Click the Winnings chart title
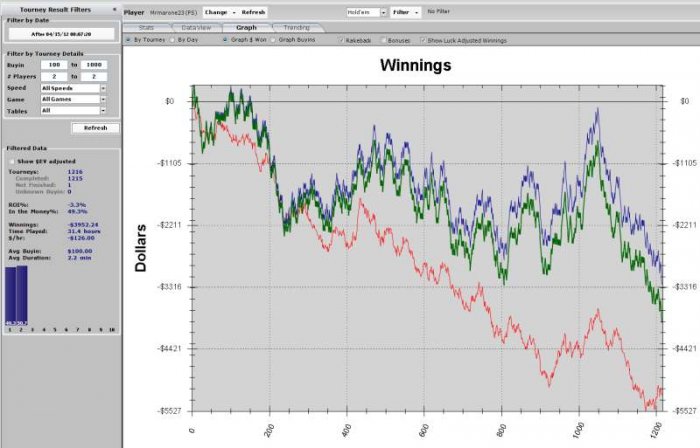Image resolution: width=700 pixels, height=448 pixels. point(416,65)
